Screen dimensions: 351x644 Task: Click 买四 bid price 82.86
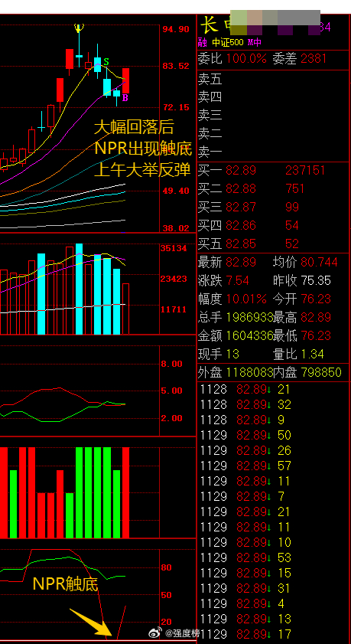pyautogui.click(x=241, y=225)
